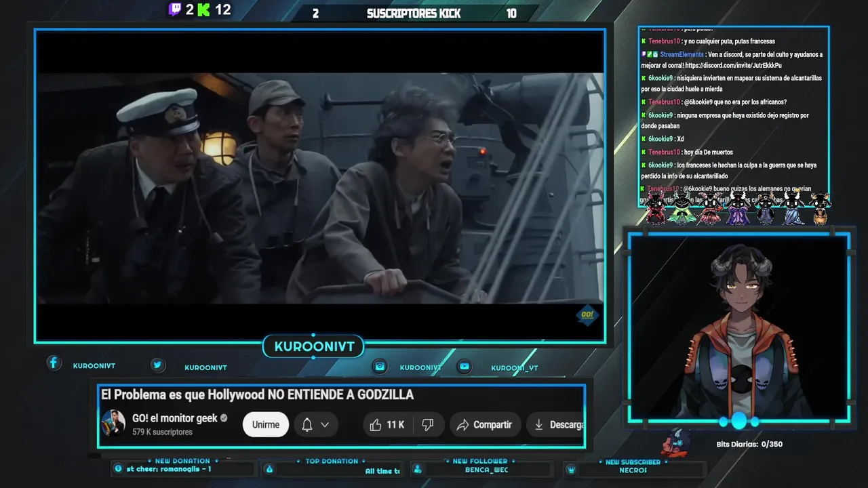Image resolution: width=868 pixels, height=488 pixels.
Task: Click the green pencil badge beside StreamElements
Action: 649,54
